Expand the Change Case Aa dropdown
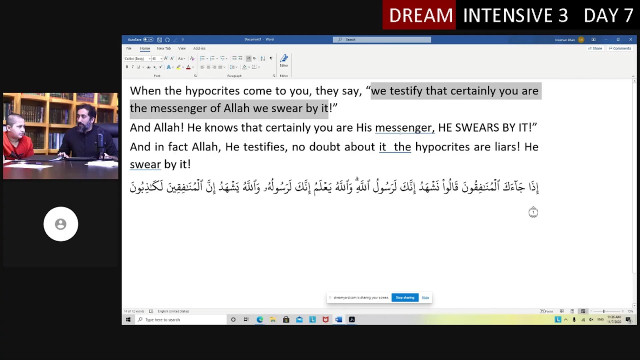 pos(182,58)
